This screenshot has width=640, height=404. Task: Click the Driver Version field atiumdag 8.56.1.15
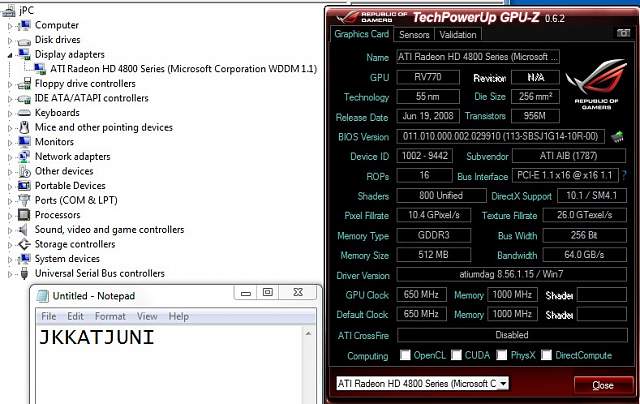tap(511, 274)
